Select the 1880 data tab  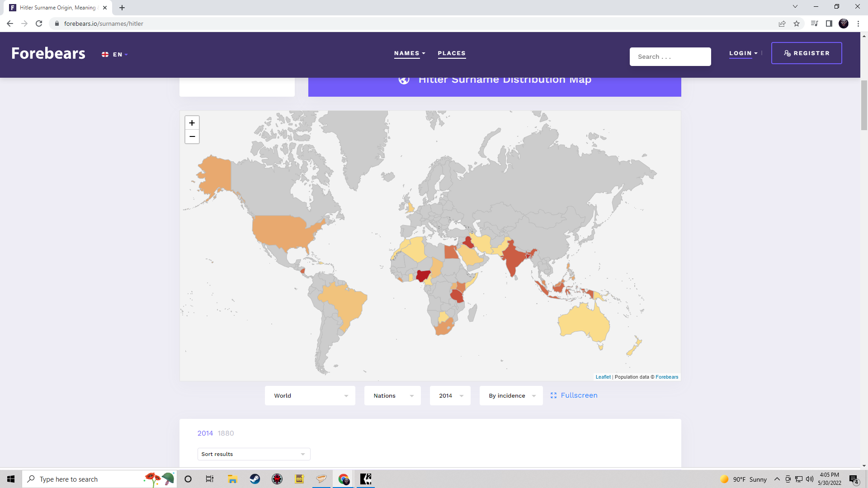coord(226,433)
